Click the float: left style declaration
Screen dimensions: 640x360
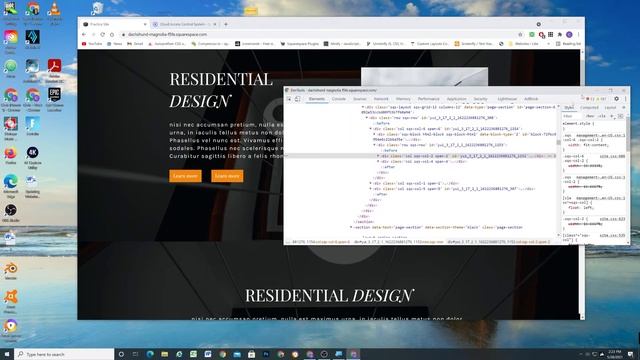tap(580, 207)
